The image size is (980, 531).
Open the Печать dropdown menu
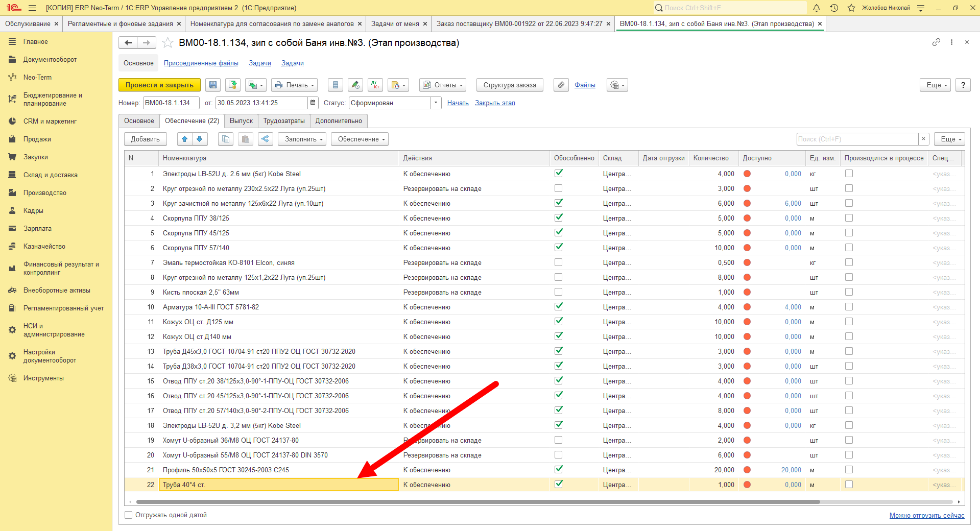click(x=295, y=85)
